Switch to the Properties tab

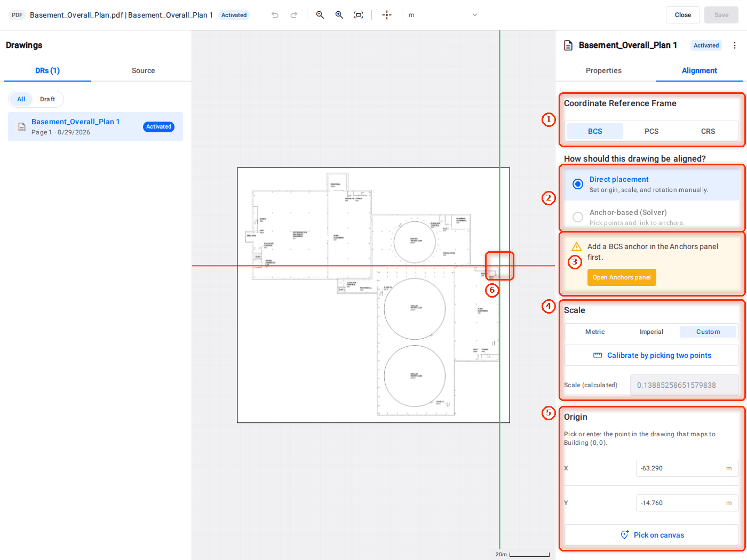coord(603,70)
